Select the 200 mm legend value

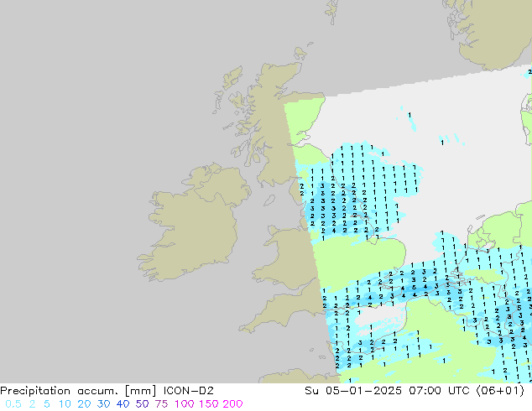[x=232, y=404]
